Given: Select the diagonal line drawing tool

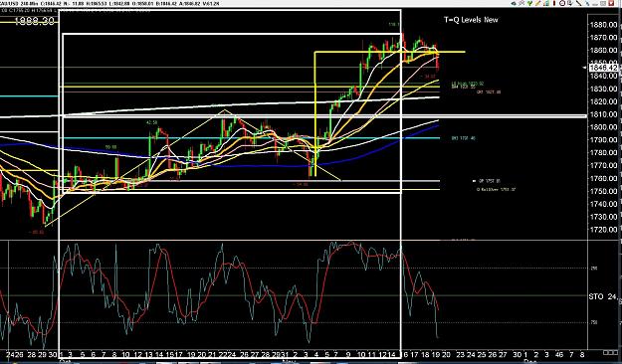Looking at the screenshot, I should tap(579, 3).
